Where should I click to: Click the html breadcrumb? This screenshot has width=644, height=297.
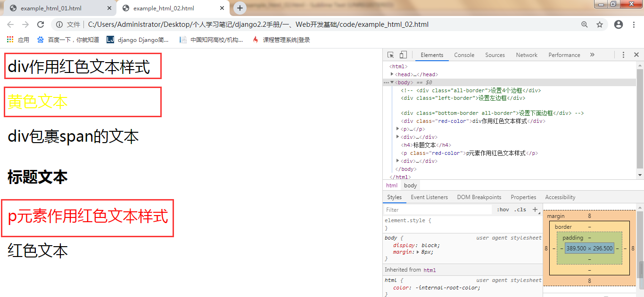(x=392, y=185)
